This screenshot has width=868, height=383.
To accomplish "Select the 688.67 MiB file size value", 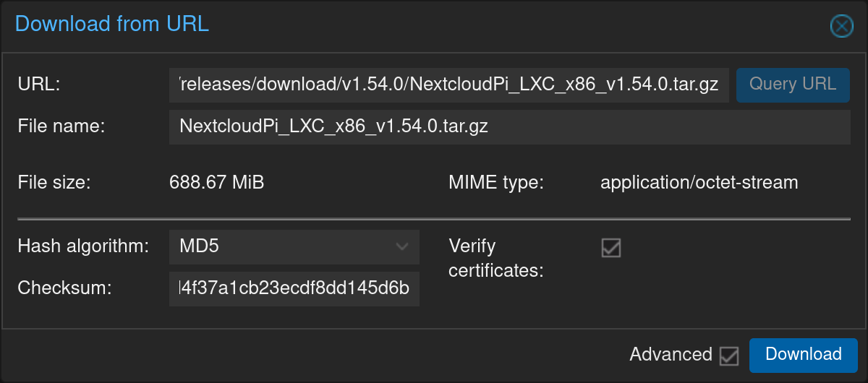I will coord(217,183).
